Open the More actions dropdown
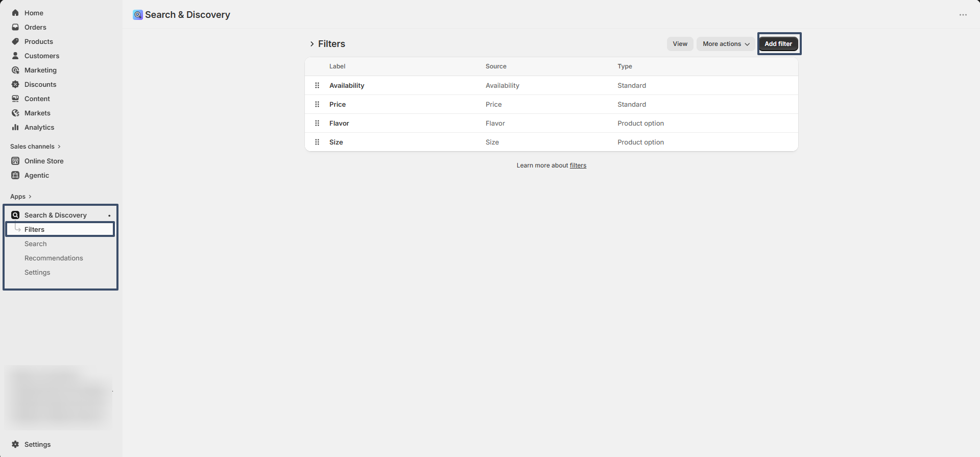980x457 pixels. click(726, 44)
